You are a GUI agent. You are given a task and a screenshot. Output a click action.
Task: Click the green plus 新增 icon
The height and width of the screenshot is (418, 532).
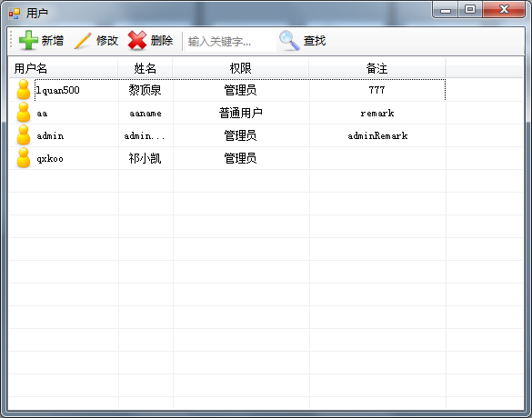tap(28, 40)
